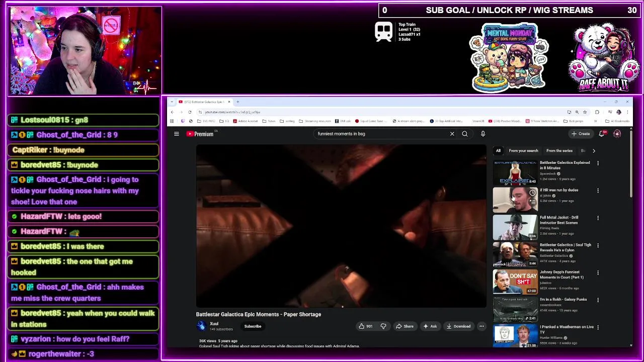Open the Twitch bookmark icon
The width and height of the screenshot is (644, 362).
(x=183, y=121)
